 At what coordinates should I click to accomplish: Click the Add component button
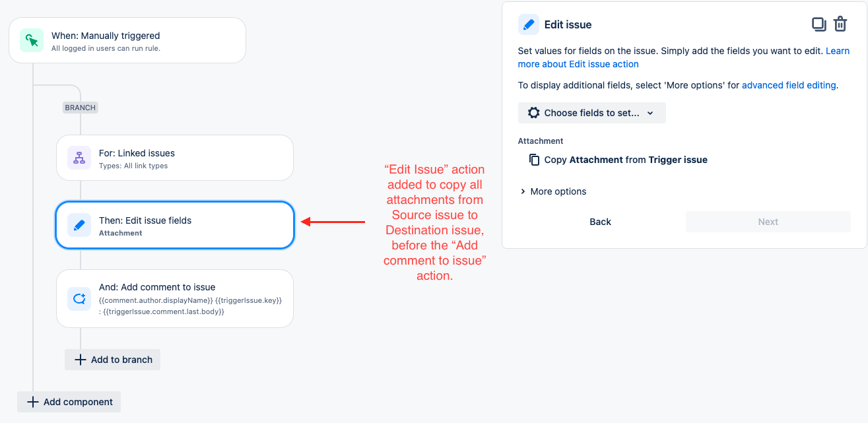point(69,401)
